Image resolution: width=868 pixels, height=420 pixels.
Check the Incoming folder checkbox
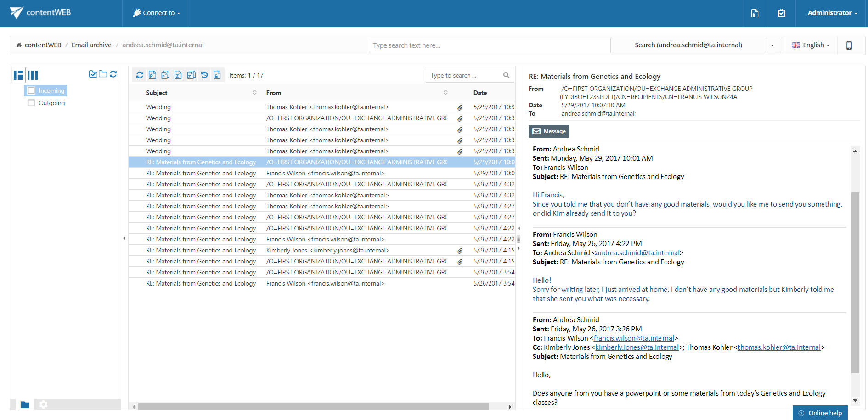click(x=31, y=91)
